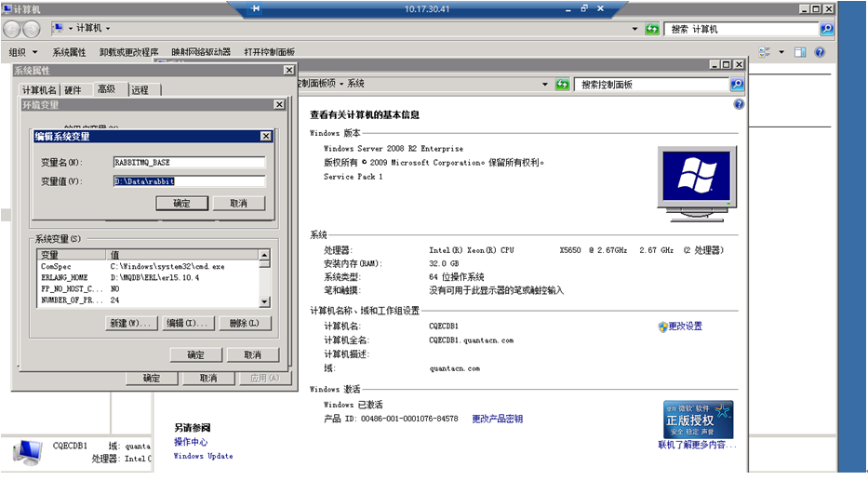The height and width of the screenshot is (480, 868).
Task: Click the 更改产品密钥 link
Action: coord(497,420)
